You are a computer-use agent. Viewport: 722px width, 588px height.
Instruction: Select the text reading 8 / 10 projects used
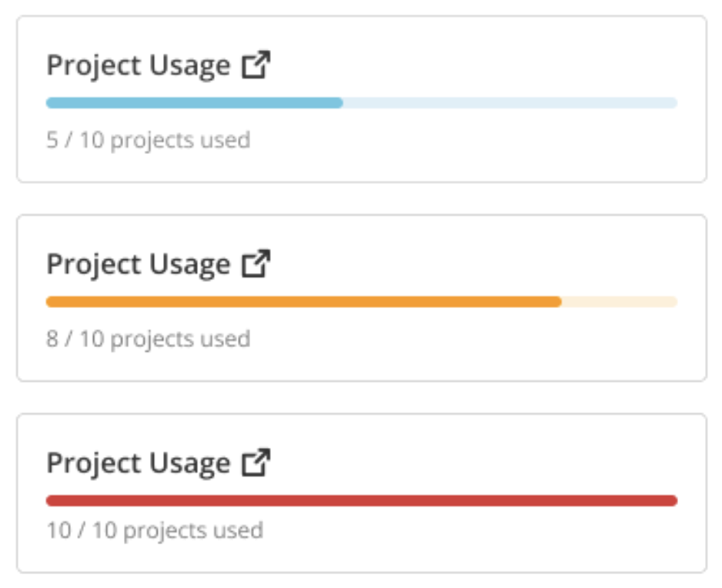(148, 339)
